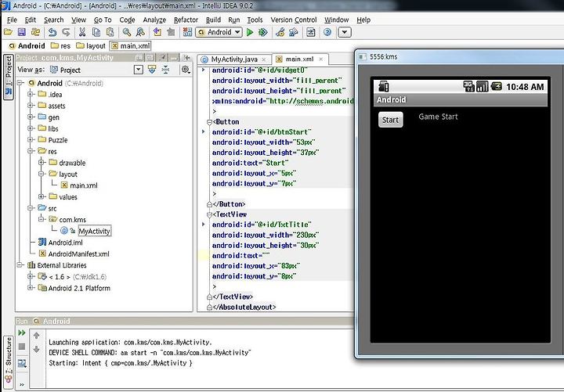Click the Redo arrow icon
The height and width of the screenshot is (392, 564).
tap(66, 32)
